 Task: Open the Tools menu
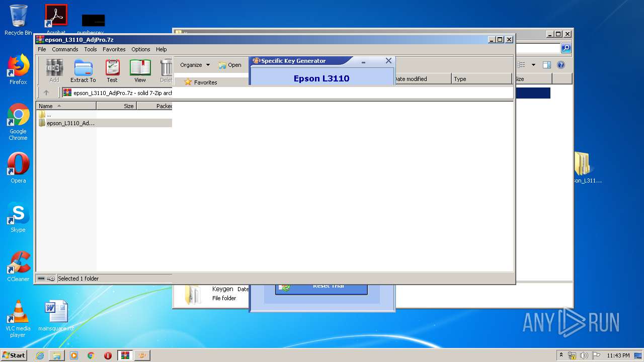(91, 49)
